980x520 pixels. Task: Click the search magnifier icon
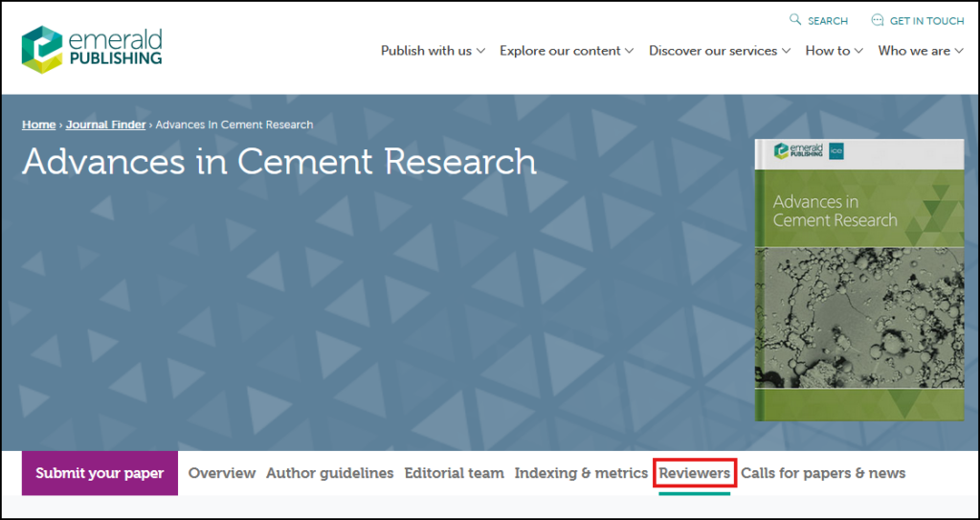pos(794,20)
